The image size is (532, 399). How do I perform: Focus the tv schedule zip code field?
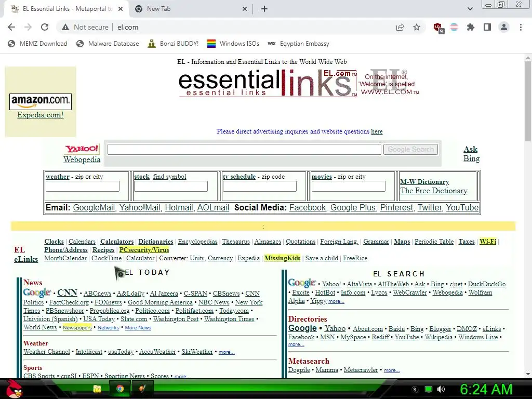(x=260, y=187)
